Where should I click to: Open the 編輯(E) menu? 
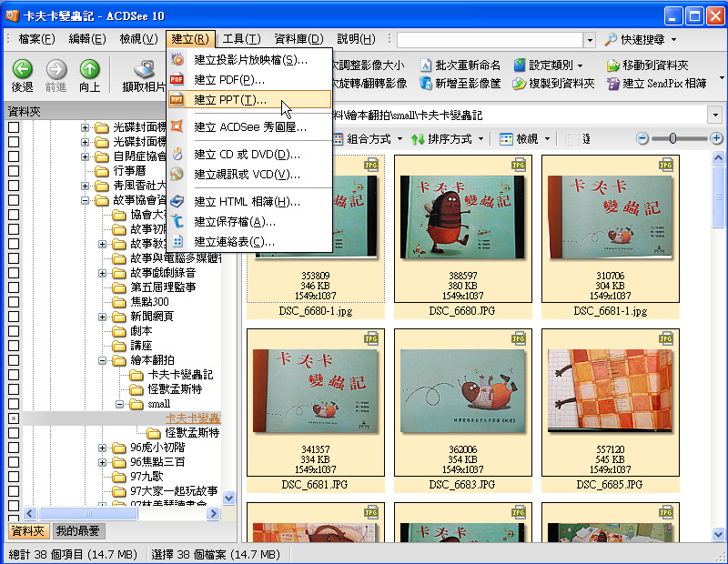(x=87, y=39)
